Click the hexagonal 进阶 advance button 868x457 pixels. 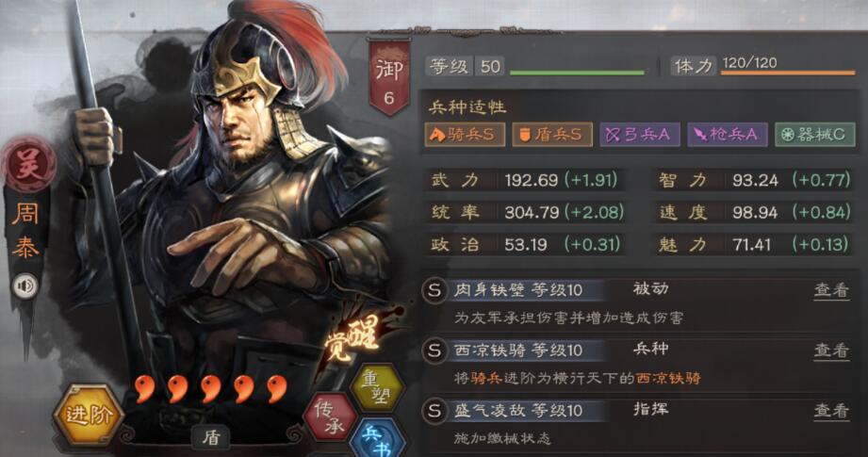89,414
